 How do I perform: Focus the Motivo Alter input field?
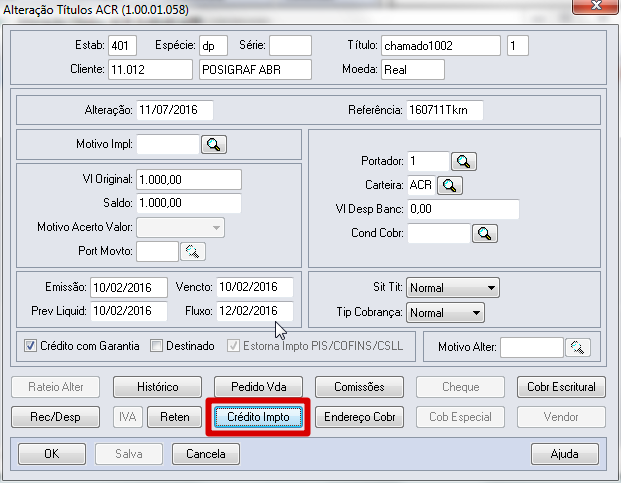532,348
